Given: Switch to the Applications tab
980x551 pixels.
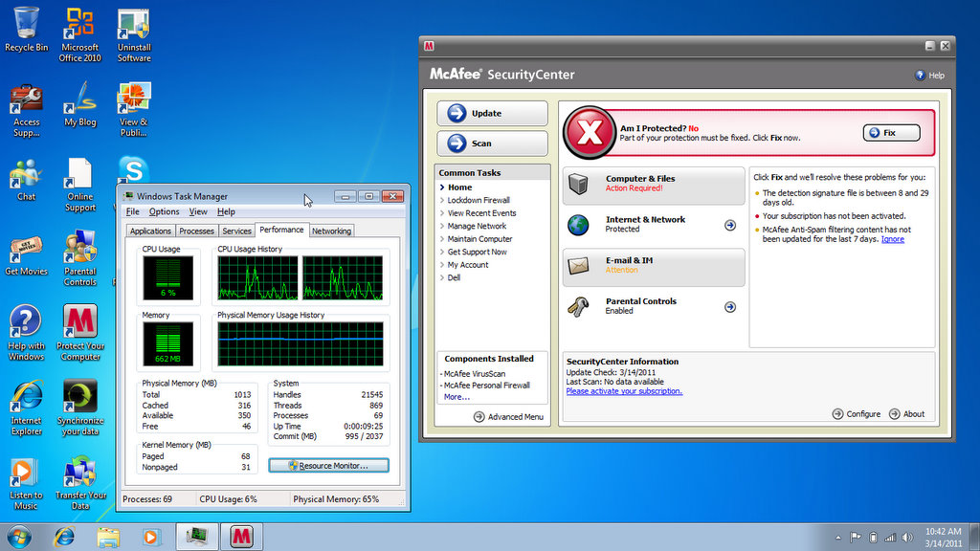Looking at the screenshot, I should tap(150, 231).
